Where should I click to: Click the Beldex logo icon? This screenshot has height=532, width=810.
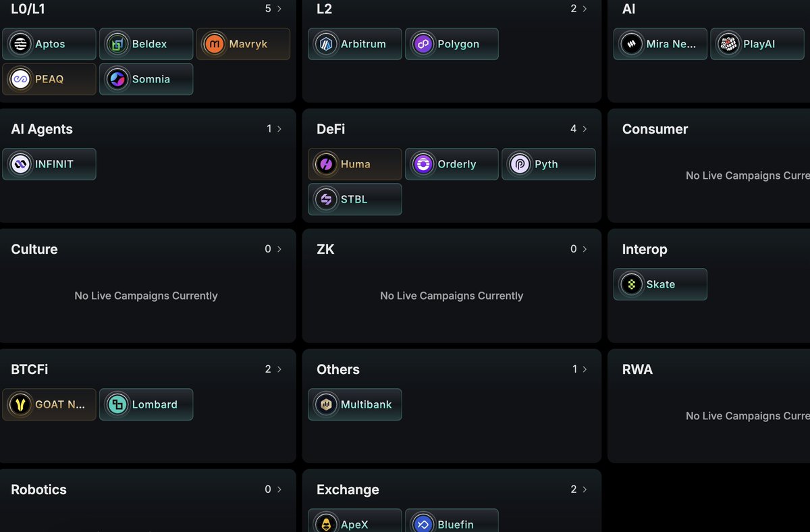coord(117,44)
